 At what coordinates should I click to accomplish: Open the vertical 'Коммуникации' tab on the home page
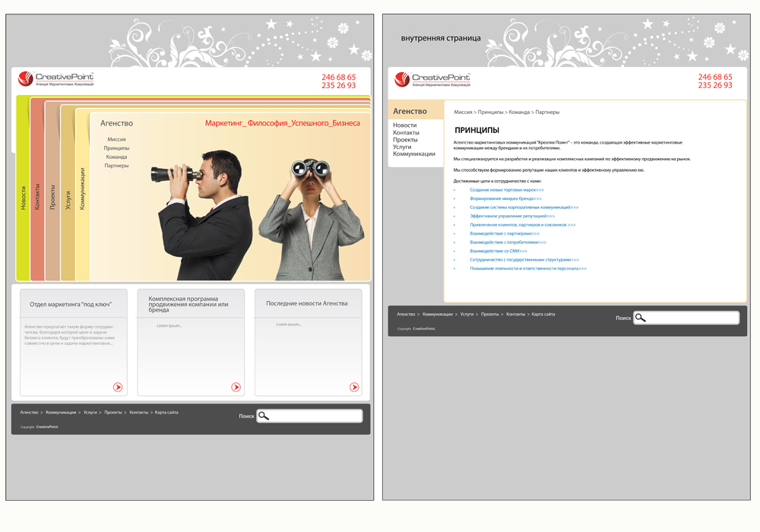[82, 189]
